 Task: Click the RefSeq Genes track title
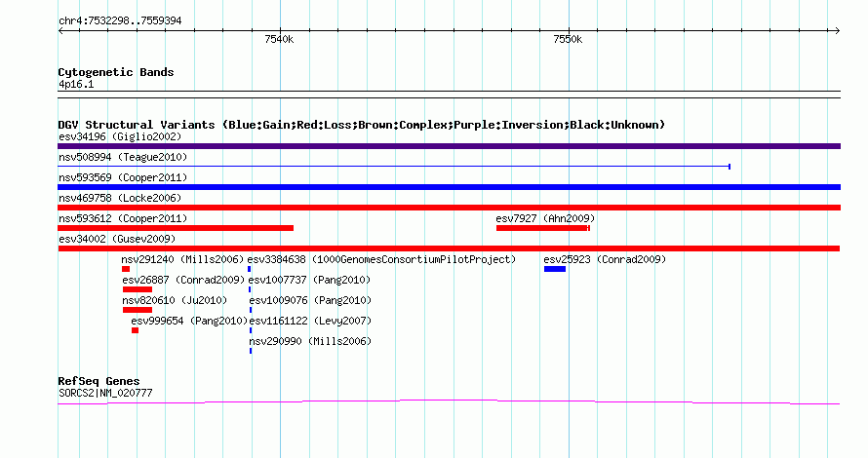99,381
